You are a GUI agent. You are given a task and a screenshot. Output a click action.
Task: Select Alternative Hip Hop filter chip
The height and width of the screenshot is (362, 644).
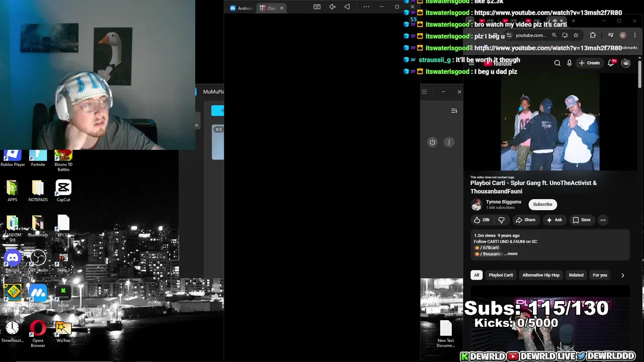point(541,275)
